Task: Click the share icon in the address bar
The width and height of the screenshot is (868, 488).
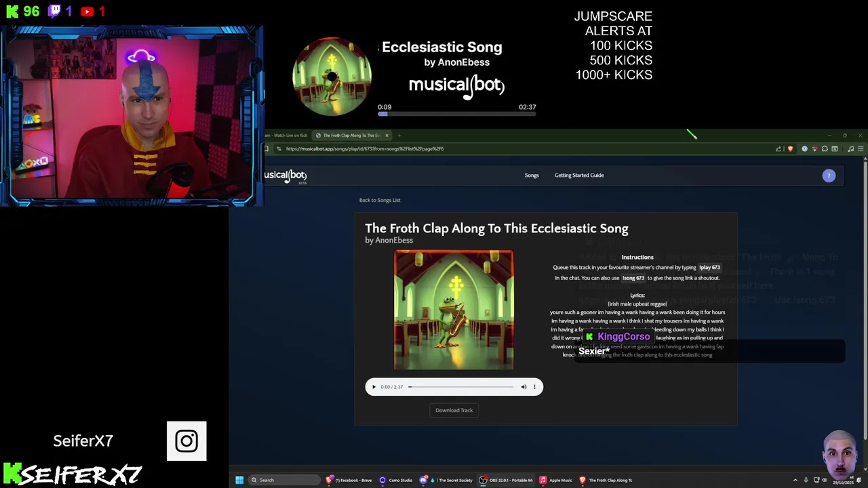Action: [x=778, y=149]
